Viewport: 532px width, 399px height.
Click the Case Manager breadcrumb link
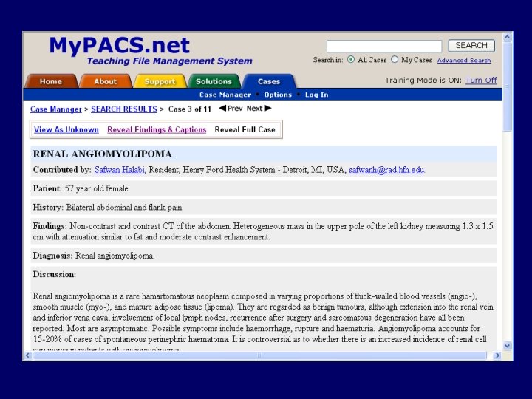[56, 109]
